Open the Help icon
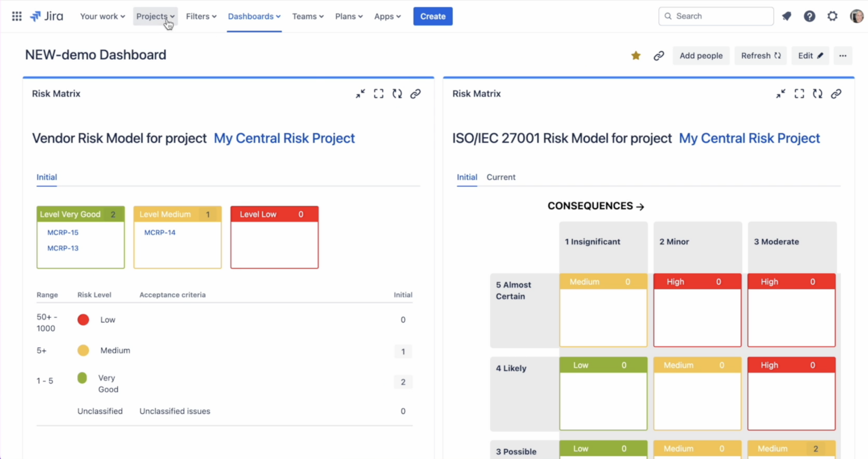The image size is (868, 459). pos(809,16)
